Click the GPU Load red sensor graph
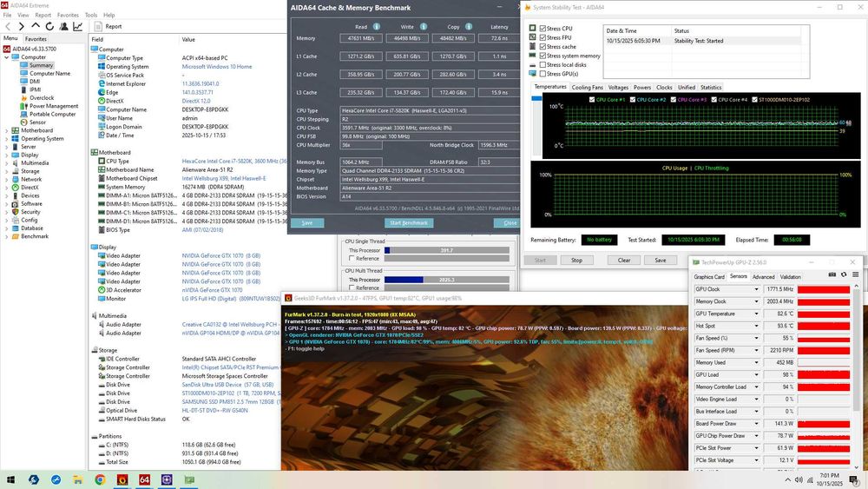The height and width of the screenshot is (489, 868). click(x=824, y=375)
